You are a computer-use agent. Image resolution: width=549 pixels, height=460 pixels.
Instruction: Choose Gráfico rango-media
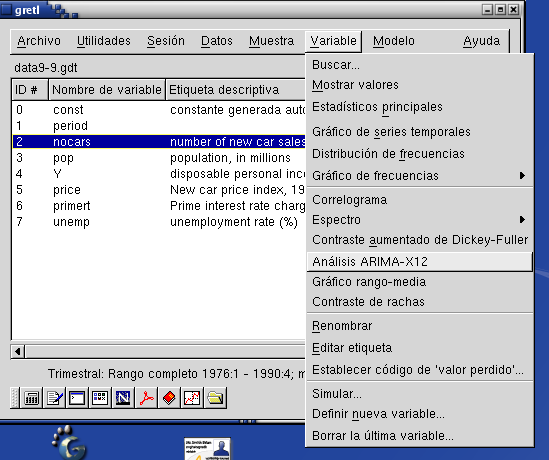(419, 282)
